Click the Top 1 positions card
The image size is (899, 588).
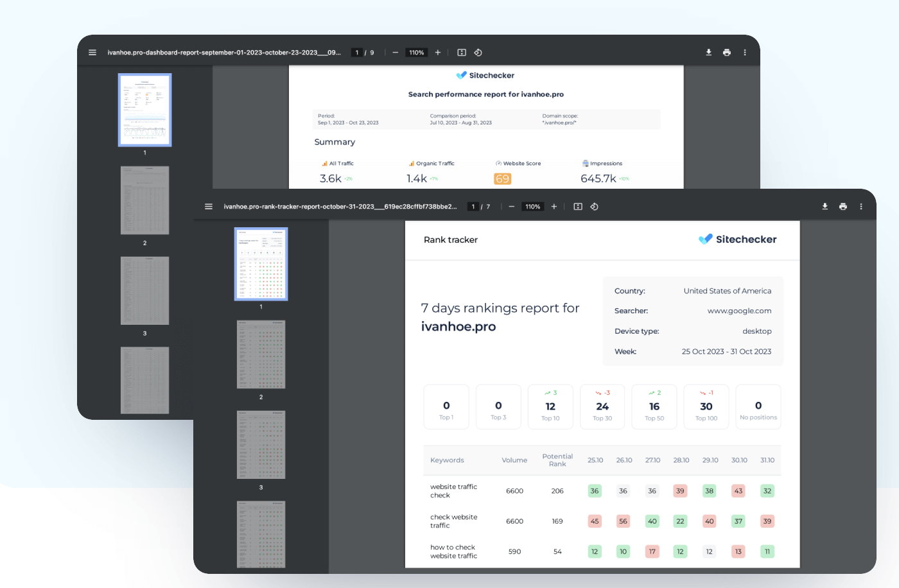[x=446, y=407]
